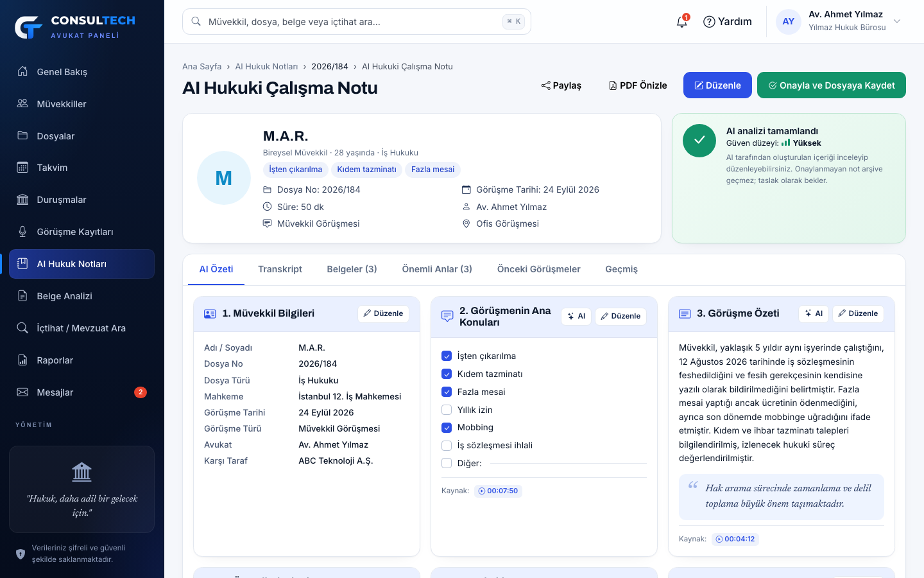
Task: Focus the Müvekkil, dosya search field
Action: (357, 22)
